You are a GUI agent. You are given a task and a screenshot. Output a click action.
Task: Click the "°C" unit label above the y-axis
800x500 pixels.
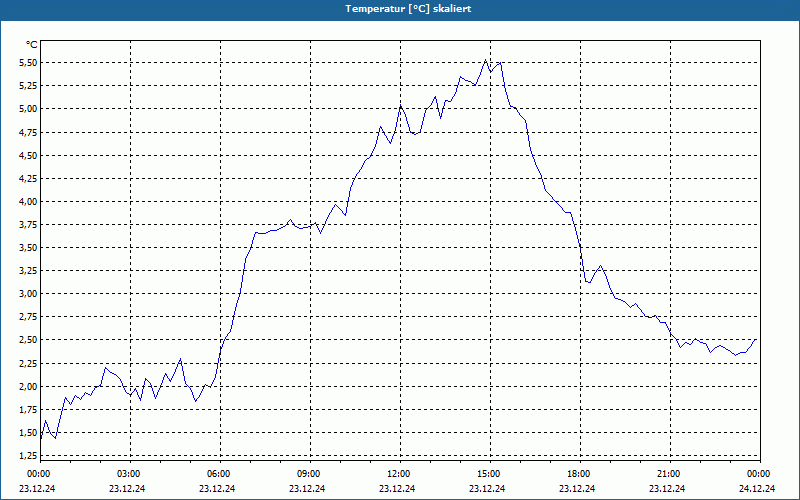(32, 45)
